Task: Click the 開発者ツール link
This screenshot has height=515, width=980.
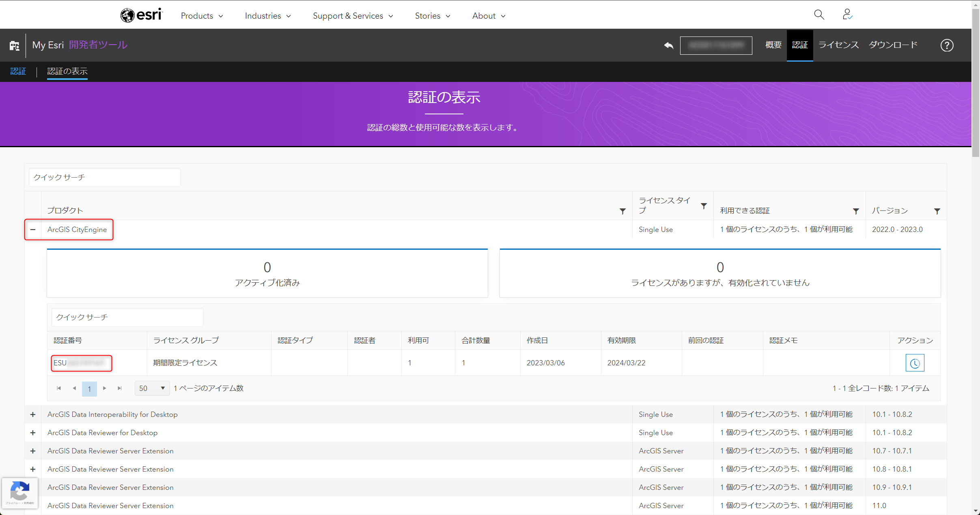Action: 98,45
